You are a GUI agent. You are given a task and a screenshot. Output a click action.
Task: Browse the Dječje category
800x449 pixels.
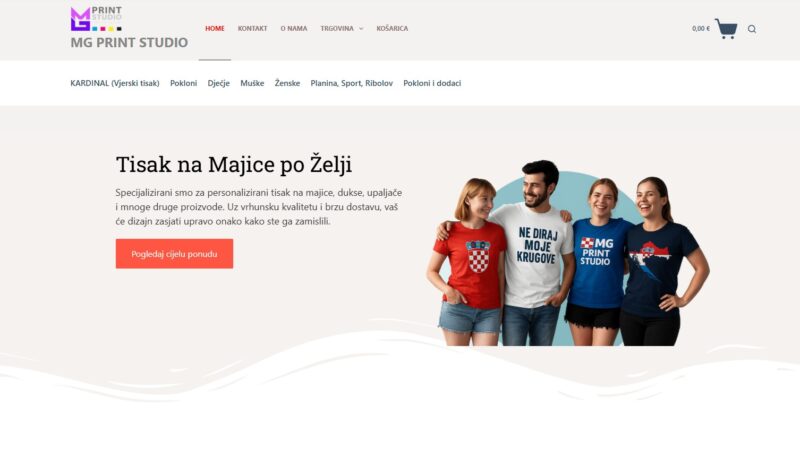tap(218, 83)
